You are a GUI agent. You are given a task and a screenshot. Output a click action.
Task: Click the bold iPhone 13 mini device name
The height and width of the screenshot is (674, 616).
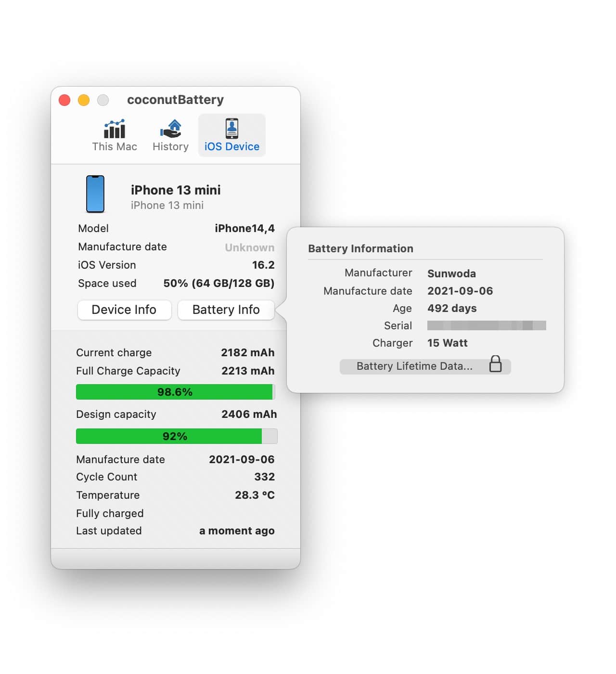176,190
